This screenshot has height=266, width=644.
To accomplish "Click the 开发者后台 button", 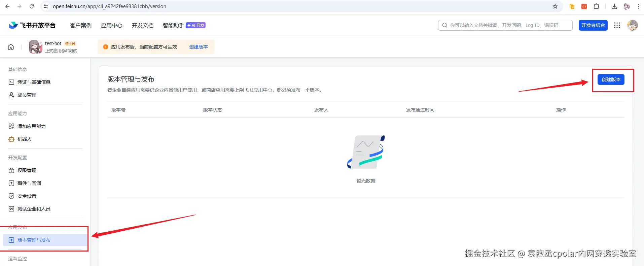I will 593,25.
